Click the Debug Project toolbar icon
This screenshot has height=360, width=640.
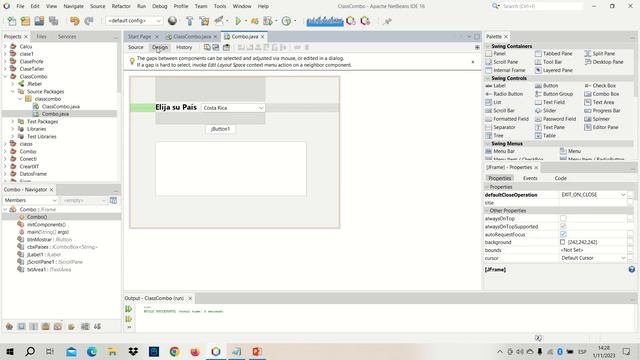254,21
